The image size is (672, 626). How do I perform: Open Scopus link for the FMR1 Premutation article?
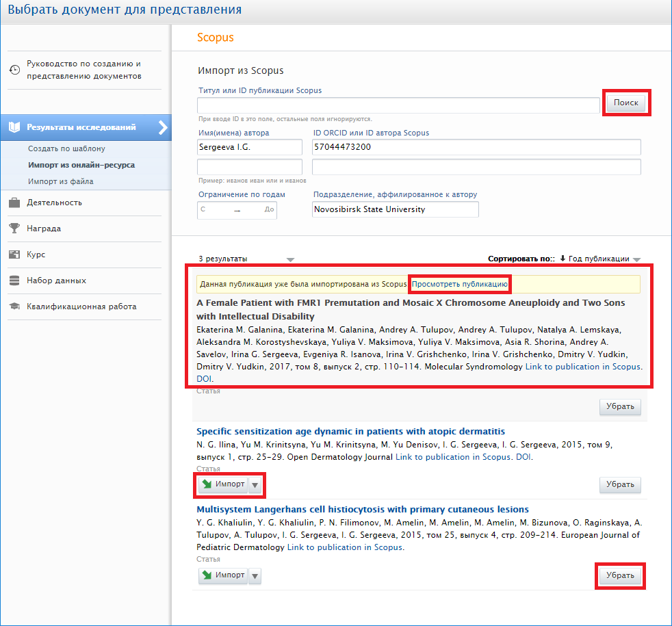pos(583,367)
